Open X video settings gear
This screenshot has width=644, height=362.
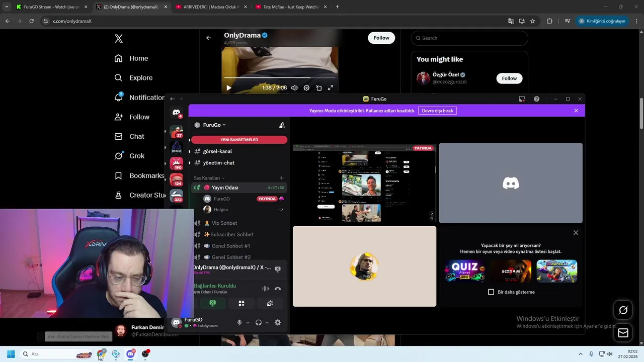tap(306, 88)
